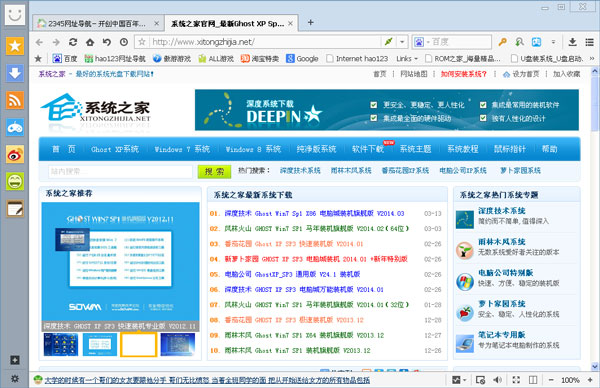Open the game controller sidebar icon

pyautogui.click(x=15, y=127)
